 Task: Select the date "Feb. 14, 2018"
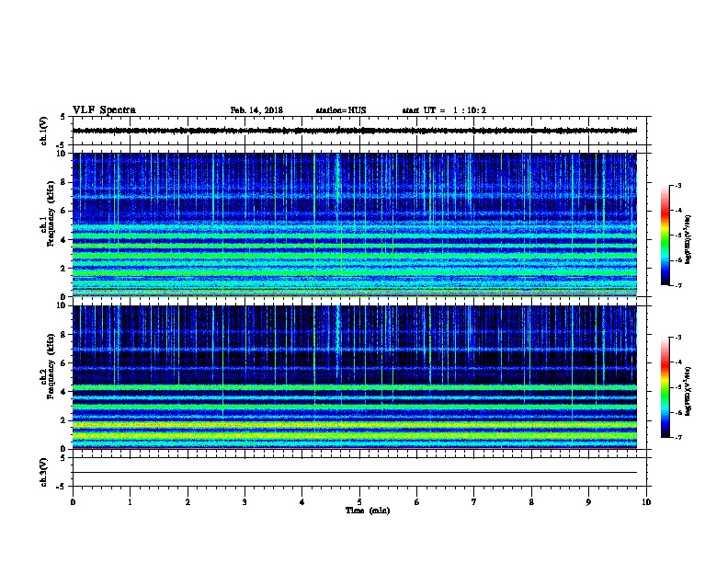coord(256,110)
